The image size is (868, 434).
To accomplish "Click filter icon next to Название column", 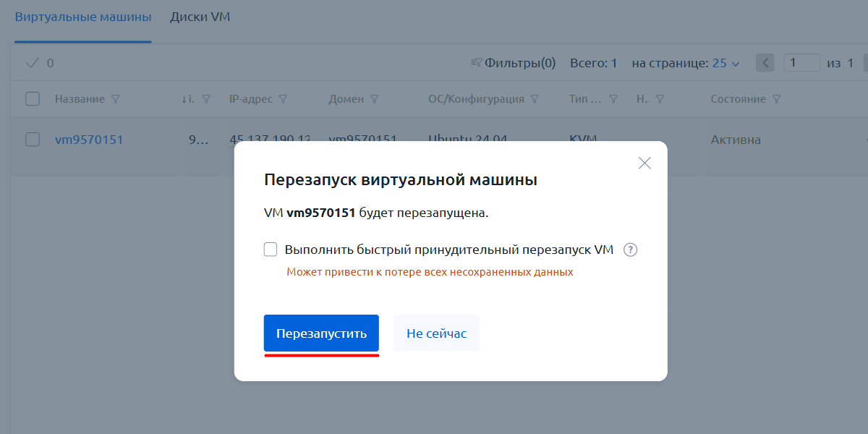I will click(x=115, y=99).
